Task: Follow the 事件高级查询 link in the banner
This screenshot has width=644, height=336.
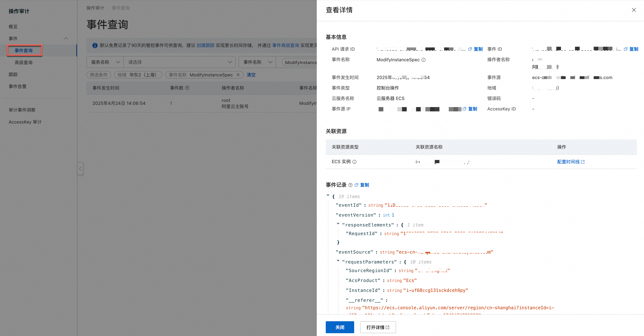Action: [286, 45]
